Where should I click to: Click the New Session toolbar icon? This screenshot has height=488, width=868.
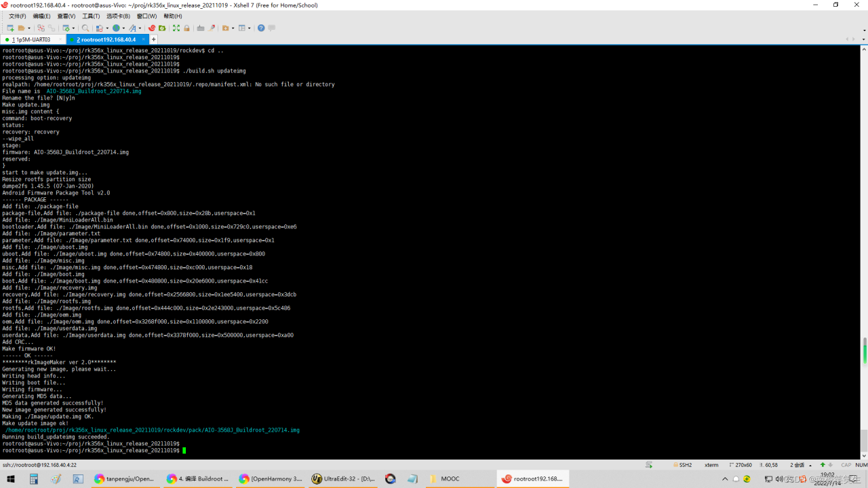[10, 28]
